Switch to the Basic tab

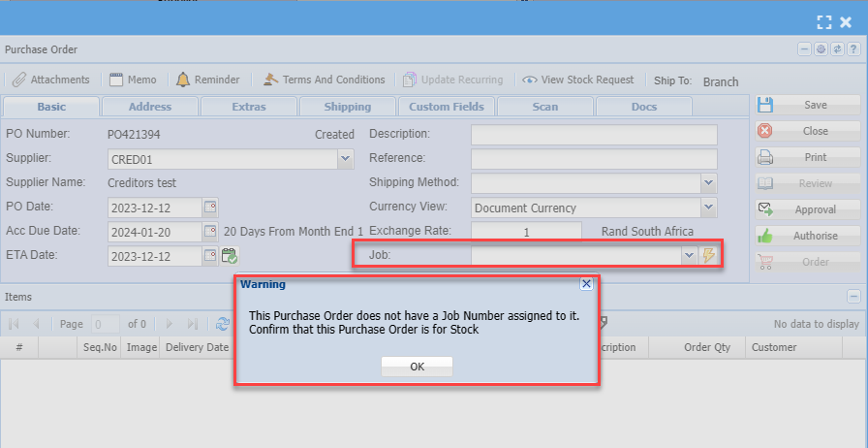point(51,107)
